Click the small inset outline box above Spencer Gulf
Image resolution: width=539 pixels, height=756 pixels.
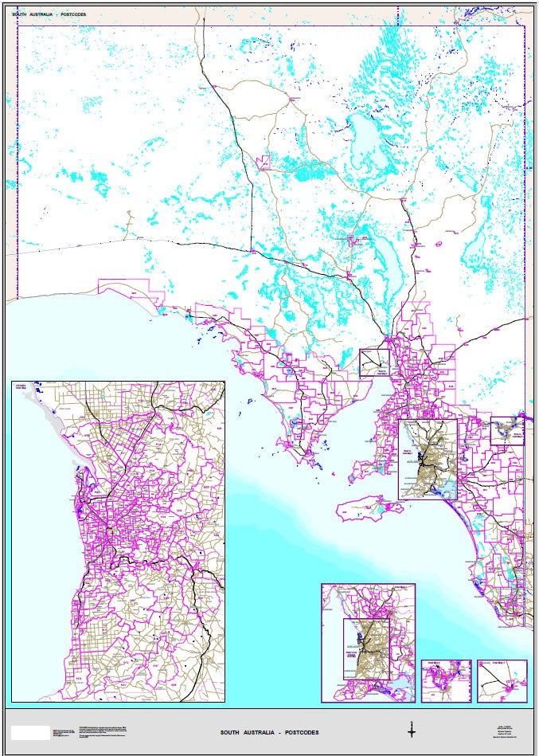click(374, 362)
